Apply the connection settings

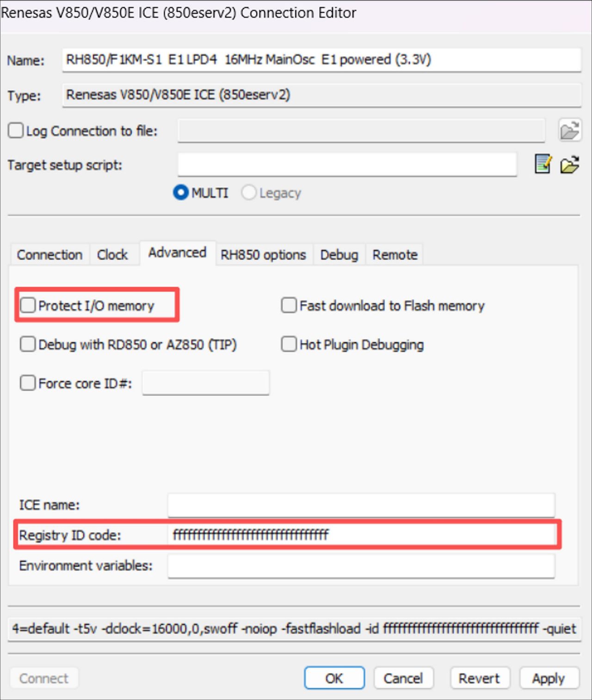pyautogui.click(x=549, y=678)
